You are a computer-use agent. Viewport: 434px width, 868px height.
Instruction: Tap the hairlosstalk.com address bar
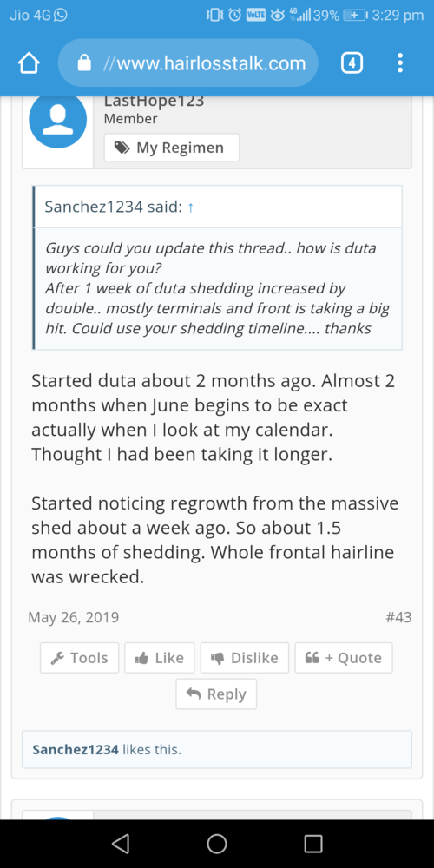(x=187, y=63)
